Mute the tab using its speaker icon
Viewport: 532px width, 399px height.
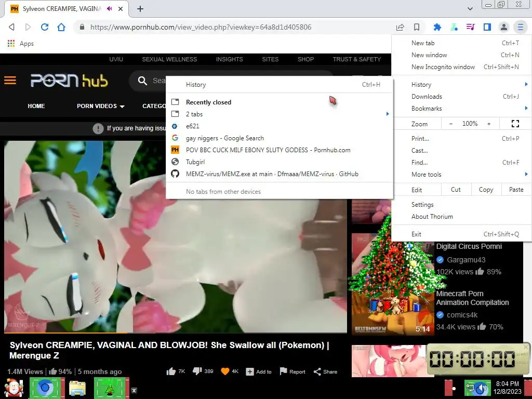pos(109,9)
